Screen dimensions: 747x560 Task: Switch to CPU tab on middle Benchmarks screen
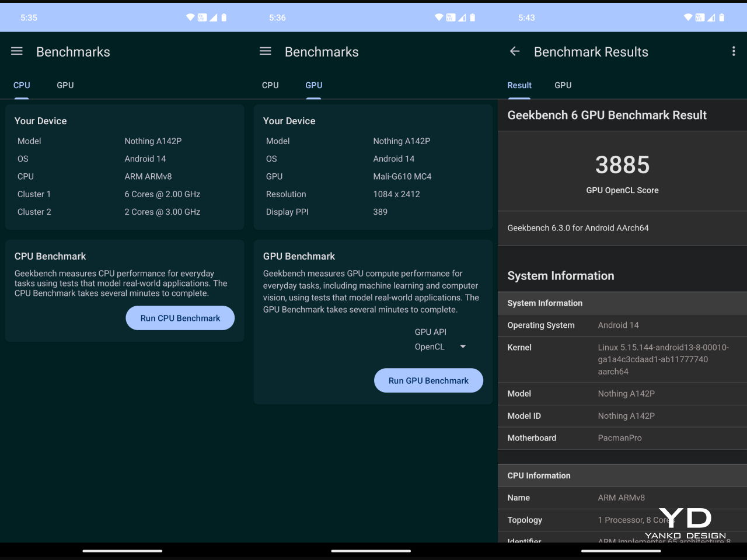[270, 85]
